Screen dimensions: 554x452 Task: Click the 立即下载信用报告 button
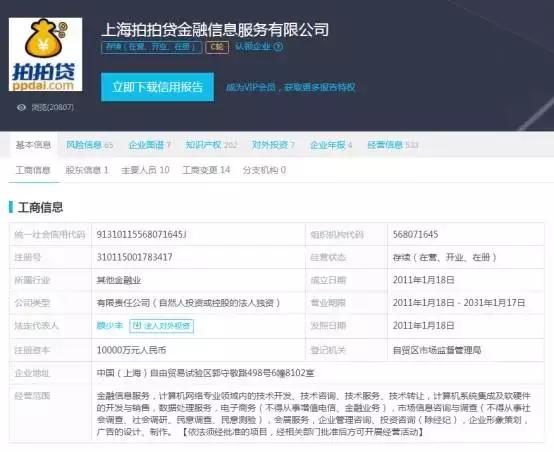157,87
